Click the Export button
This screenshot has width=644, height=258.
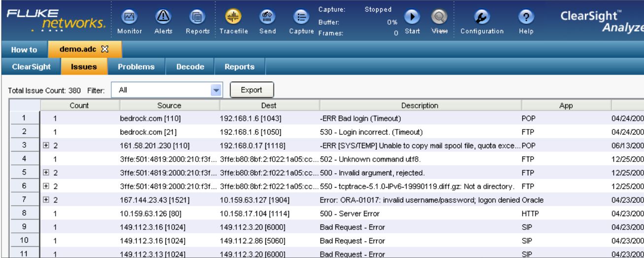point(252,90)
